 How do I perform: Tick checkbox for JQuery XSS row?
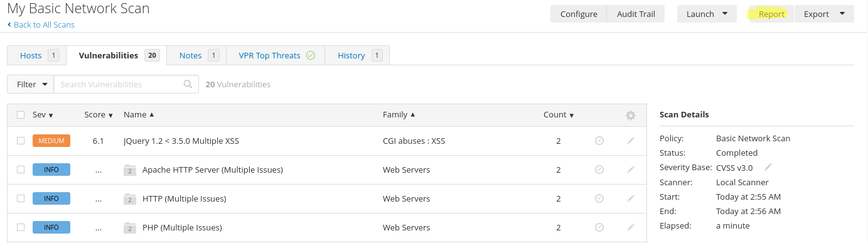[x=21, y=141]
